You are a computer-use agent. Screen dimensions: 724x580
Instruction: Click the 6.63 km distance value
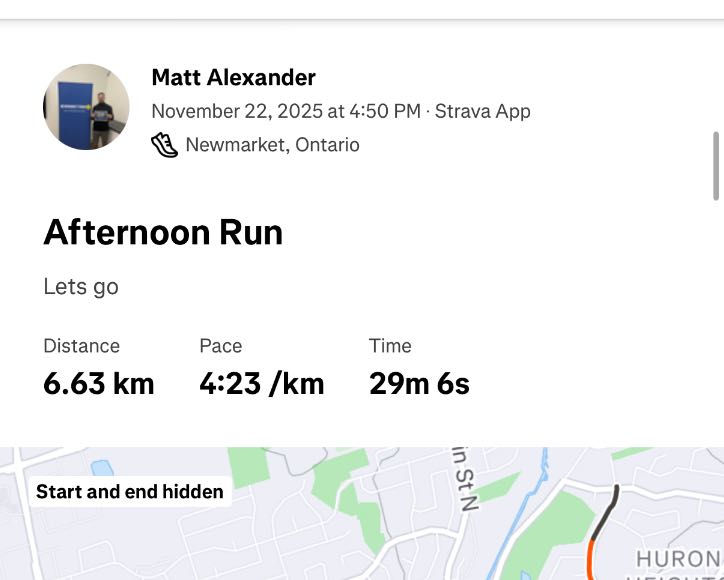tap(98, 383)
